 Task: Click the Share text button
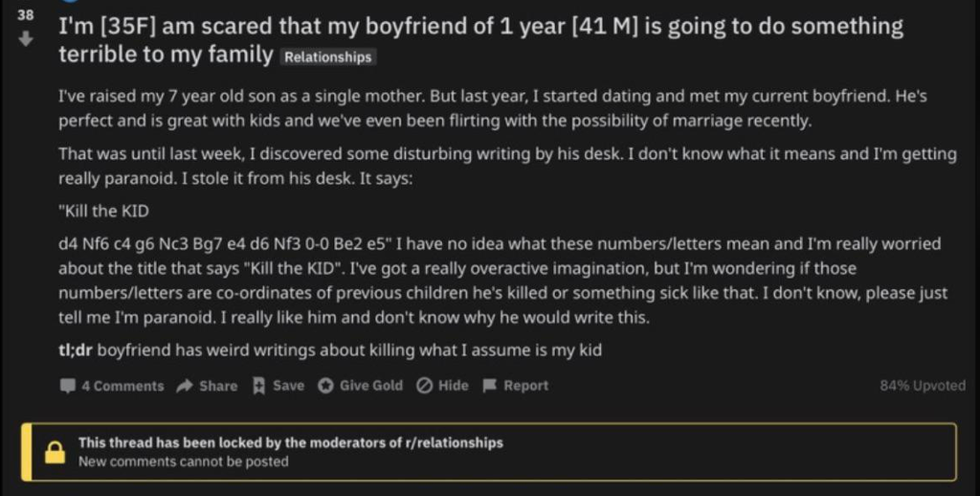pyautogui.click(x=218, y=386)
